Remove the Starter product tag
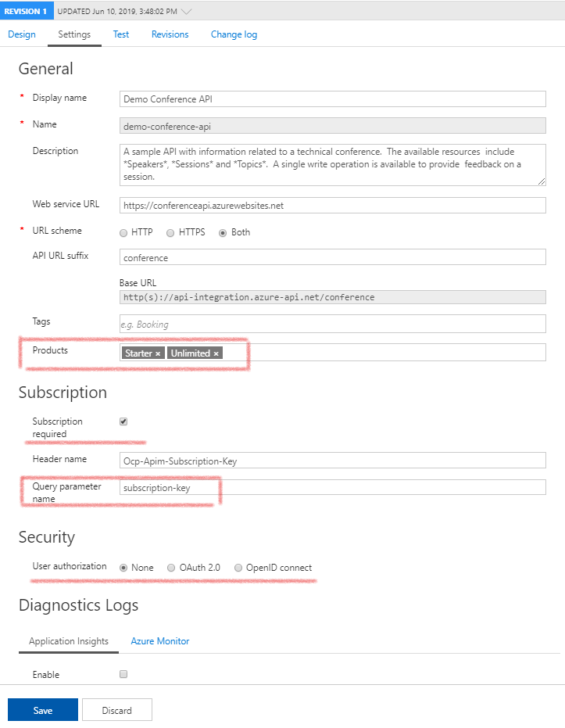Image resolution: width=565 pixels, height=728 pixels. tap(158, 353)
